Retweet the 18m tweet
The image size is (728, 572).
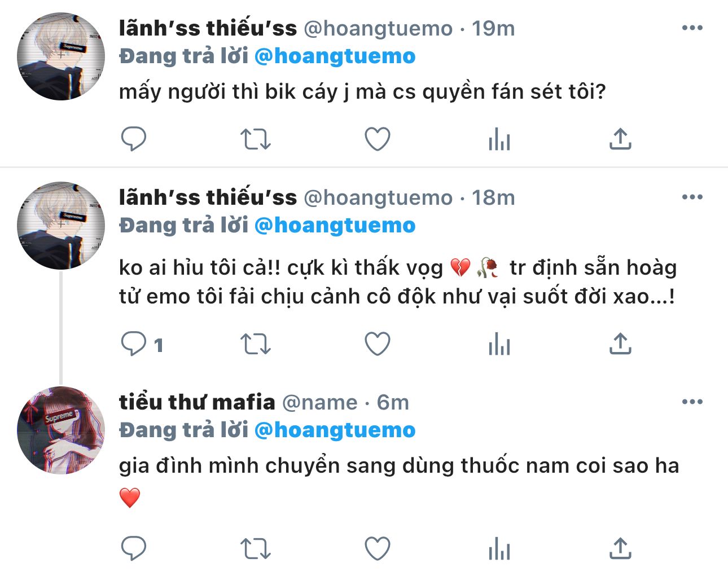[256, 344]
